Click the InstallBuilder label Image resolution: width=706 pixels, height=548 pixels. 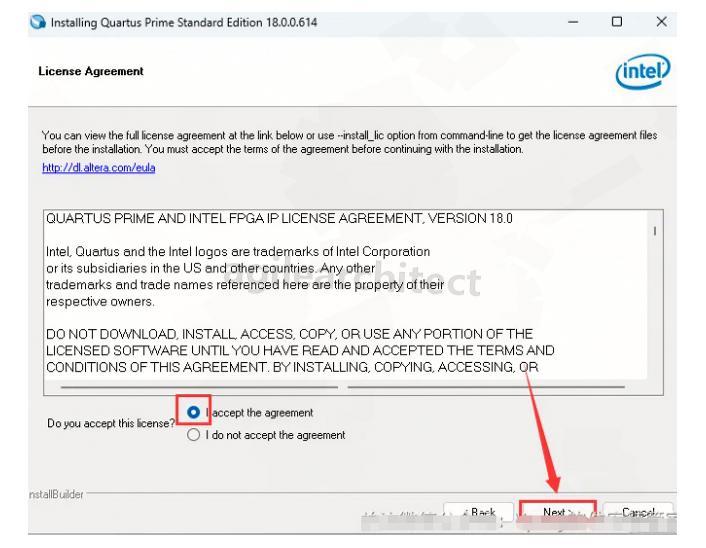pyautogui.click(x=56, y=494)
